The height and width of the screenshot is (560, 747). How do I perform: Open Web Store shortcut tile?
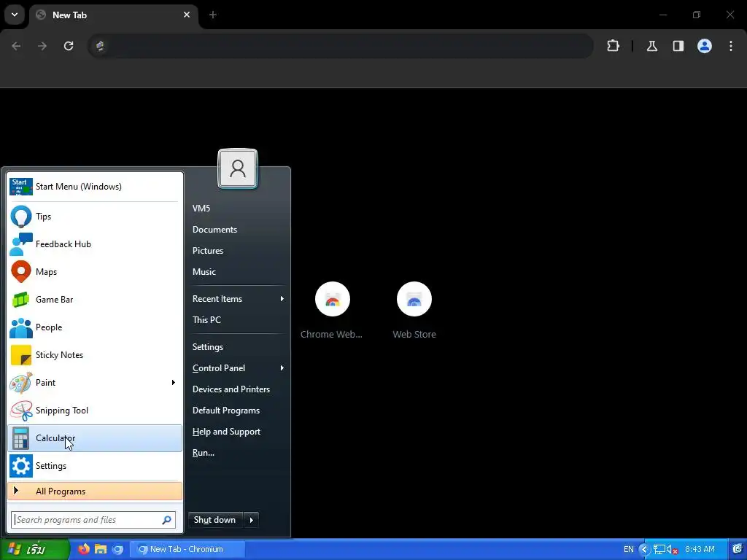coord(414,310)
